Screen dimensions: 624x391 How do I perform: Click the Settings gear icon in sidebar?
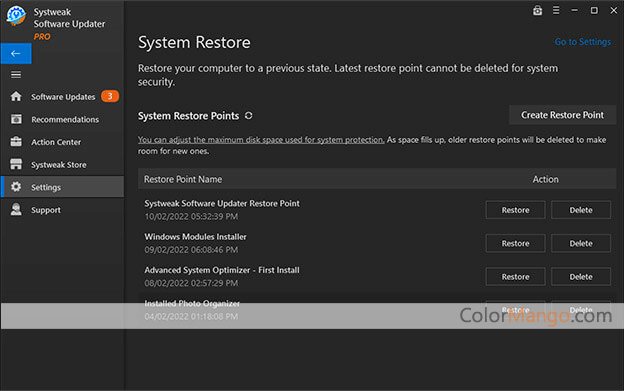pos(16,187)
